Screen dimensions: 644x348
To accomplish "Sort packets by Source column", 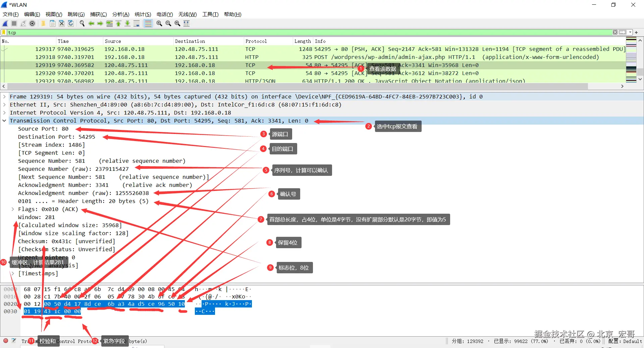I will tap(138, 41).
